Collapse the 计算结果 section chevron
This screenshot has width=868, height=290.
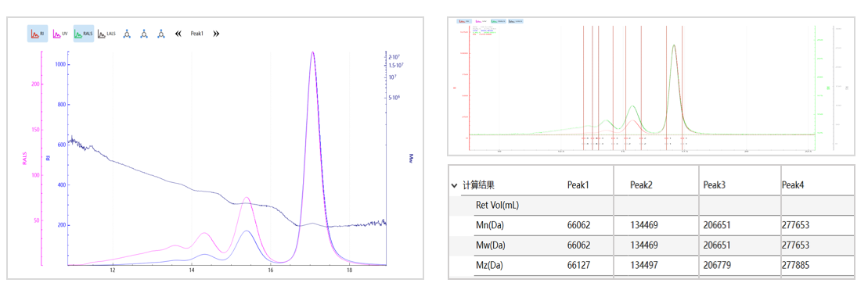[455, 186]
